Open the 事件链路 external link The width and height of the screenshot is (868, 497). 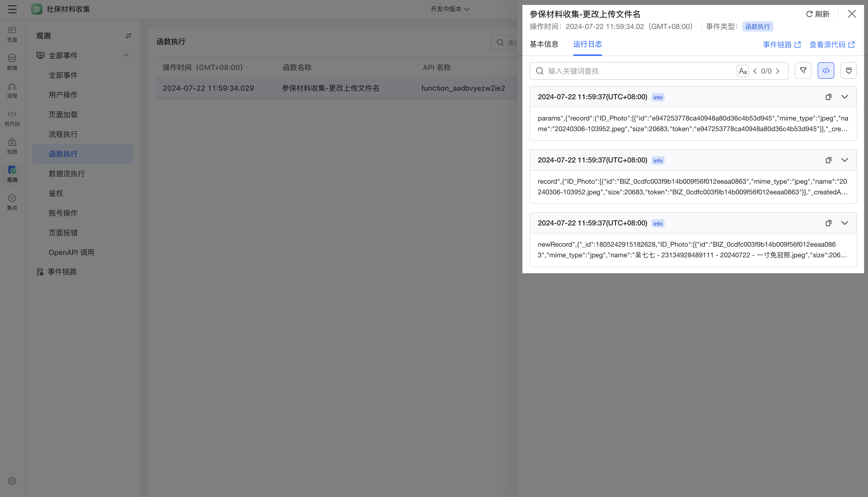click(782, 45)
